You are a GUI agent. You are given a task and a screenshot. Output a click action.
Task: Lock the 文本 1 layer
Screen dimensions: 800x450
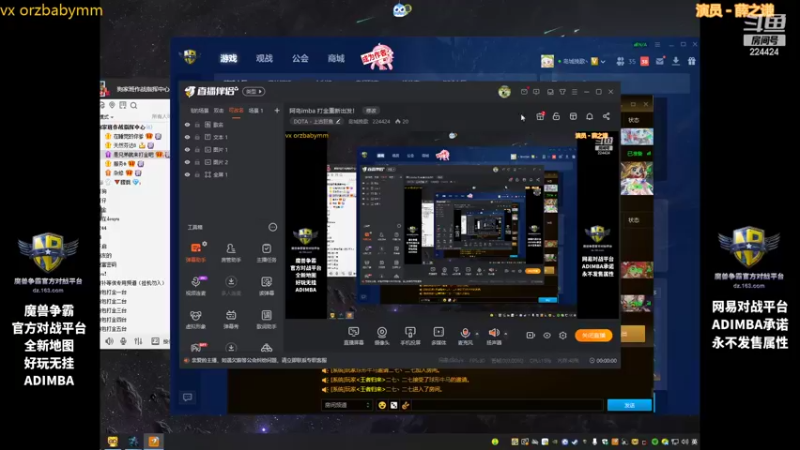[x=197, y=137]
